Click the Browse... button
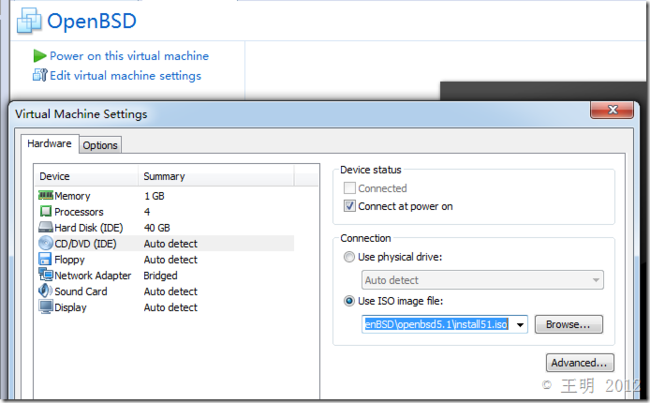 (x=568, y=324)
